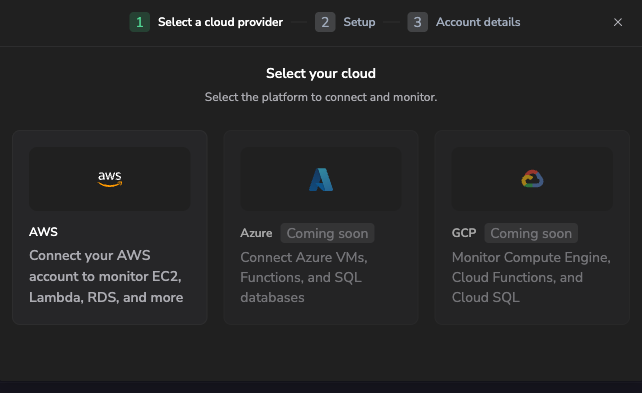
Task: Click the 'Monitor Compute Engine' description
Action: 531,277
